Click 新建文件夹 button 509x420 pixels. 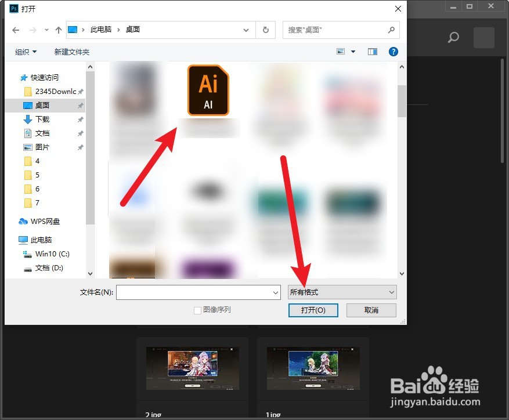point(72,52)
